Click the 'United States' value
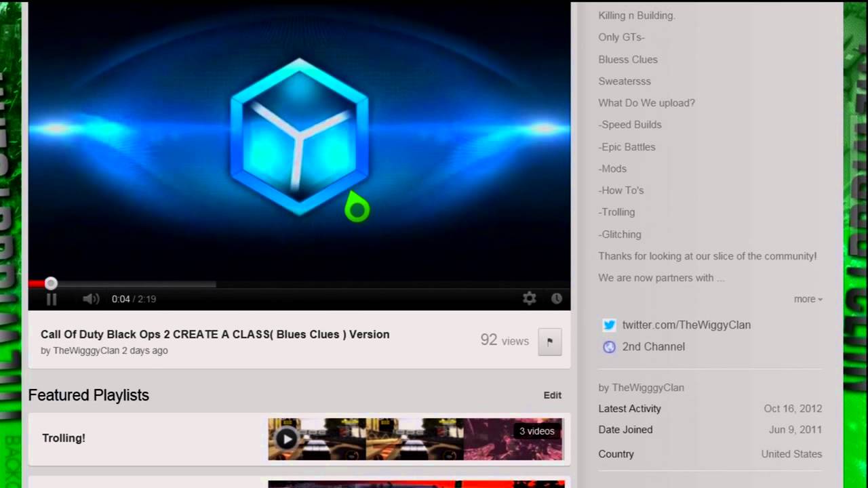This screenshot has height=488, width=868. coord(791,454)
